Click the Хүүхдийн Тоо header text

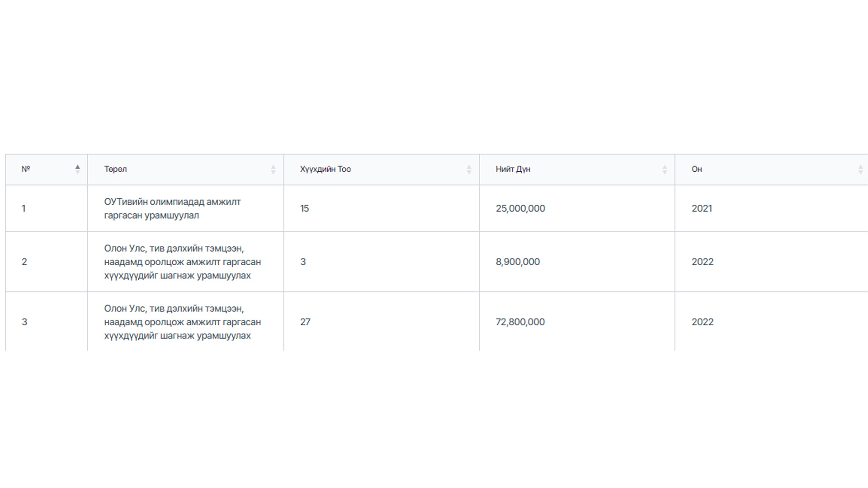(325, 169)
